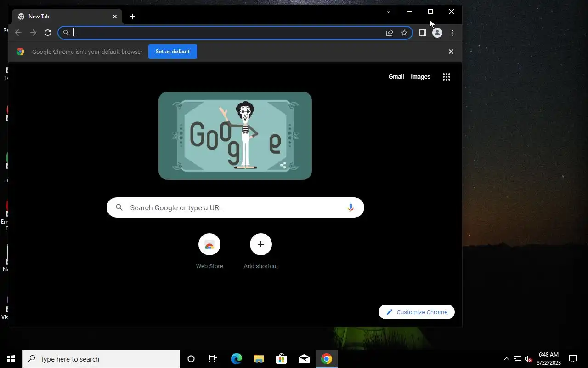Screen dimensions: 588x368
Task: Minimize the Chrome window
Action: (409, 11)
